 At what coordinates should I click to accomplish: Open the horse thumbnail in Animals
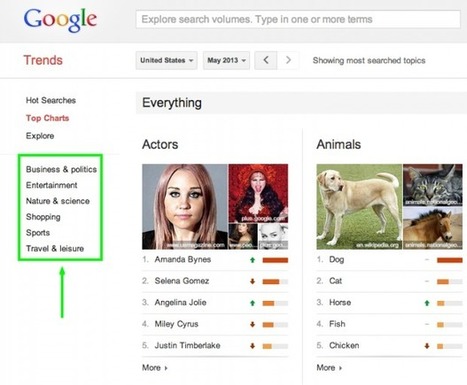(433, 228)
